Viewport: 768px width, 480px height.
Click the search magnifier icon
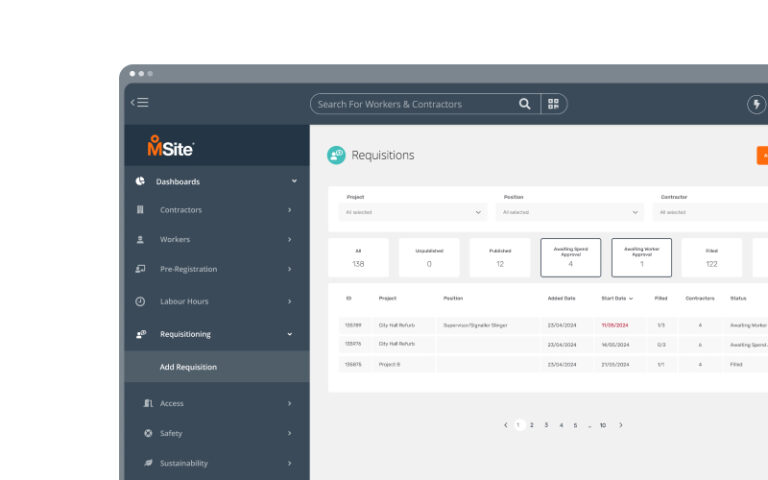(x=525, y=104)
